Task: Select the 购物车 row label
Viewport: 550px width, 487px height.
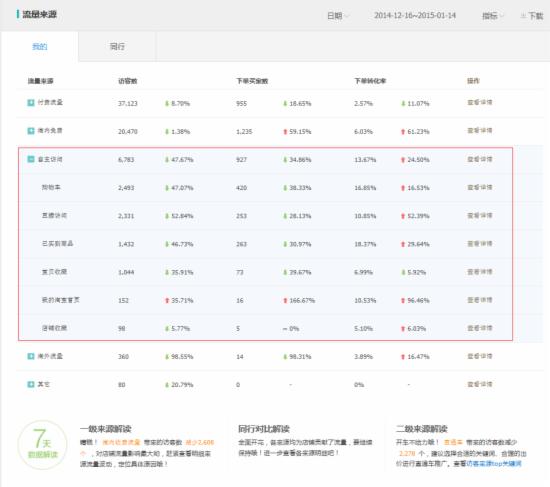Action: [x=51, y=187]
